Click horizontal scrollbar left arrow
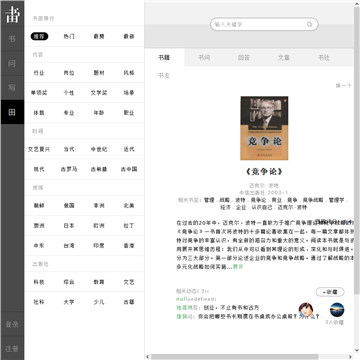 point(148,357)
